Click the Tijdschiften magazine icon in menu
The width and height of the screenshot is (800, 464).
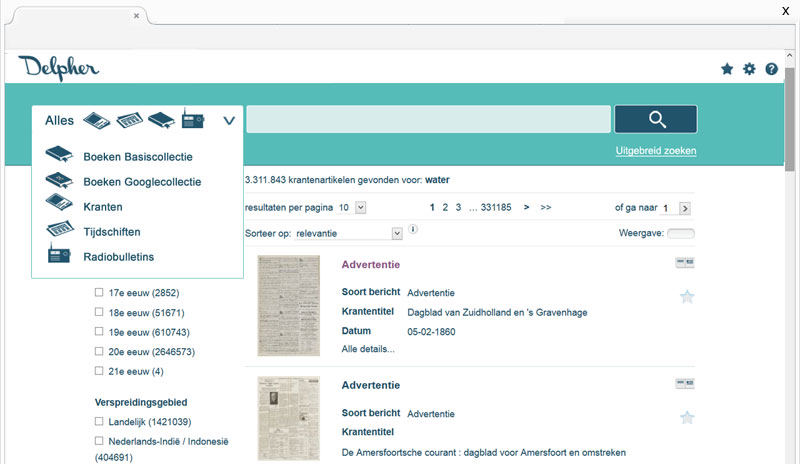60,228
